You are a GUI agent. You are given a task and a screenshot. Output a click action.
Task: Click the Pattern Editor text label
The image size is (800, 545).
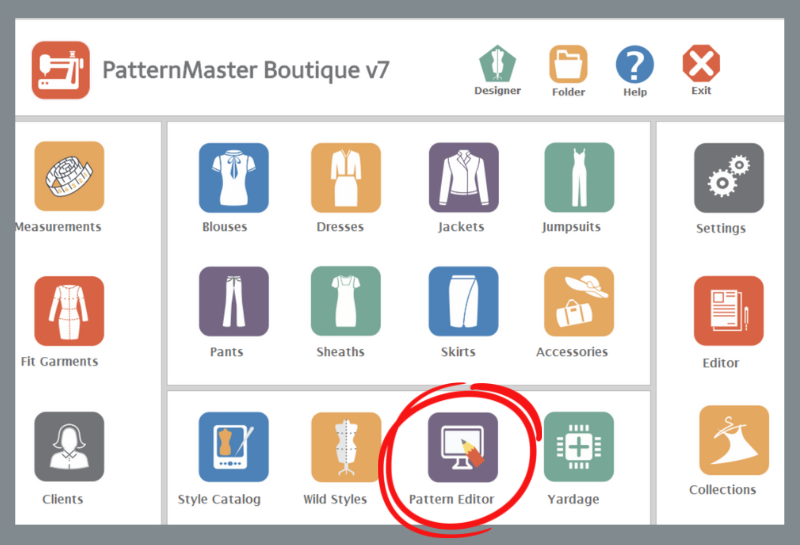(x=452, y=499)
